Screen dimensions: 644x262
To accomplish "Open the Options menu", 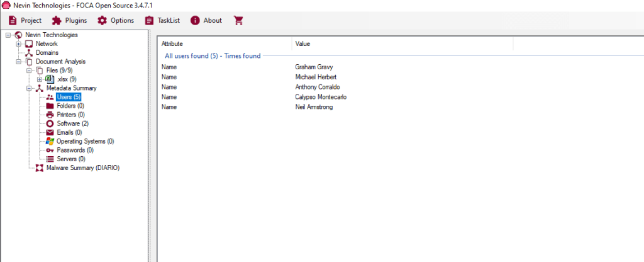I will [116, 20].
